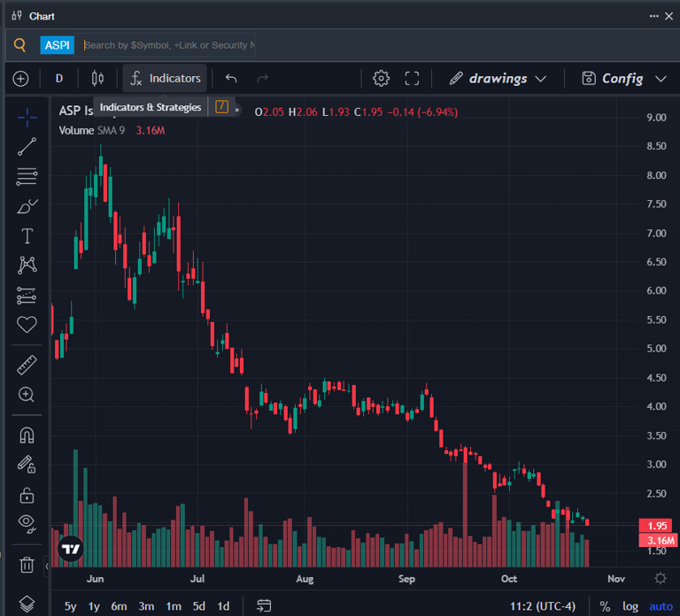Enter fullscreen chart mode
This screenshot has width=680, height=616.
click(412, 79)
